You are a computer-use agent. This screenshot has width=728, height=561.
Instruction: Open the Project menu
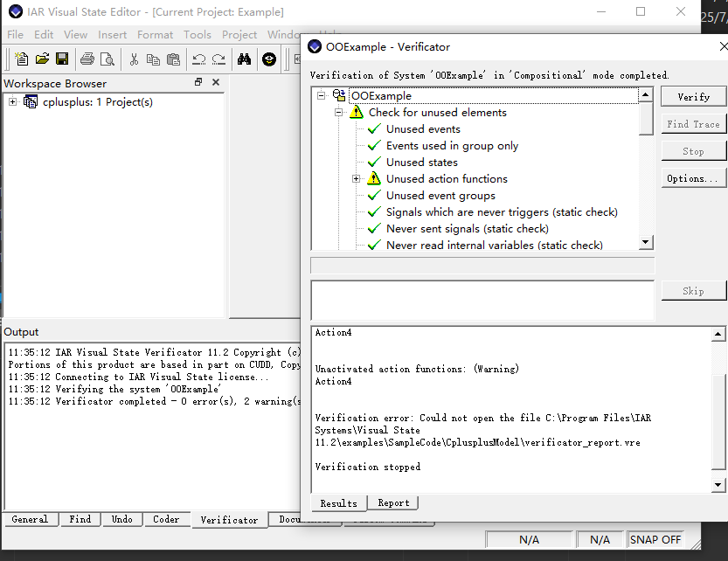[239, 35]
